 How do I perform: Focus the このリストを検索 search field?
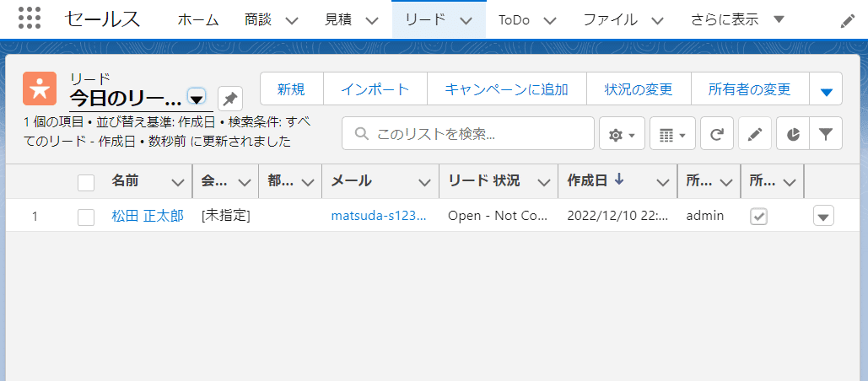click(x=468, y=133)
